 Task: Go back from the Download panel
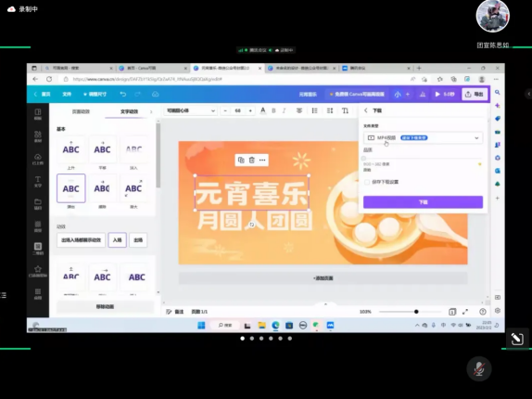pyautogui.click(x=366, y=110)
